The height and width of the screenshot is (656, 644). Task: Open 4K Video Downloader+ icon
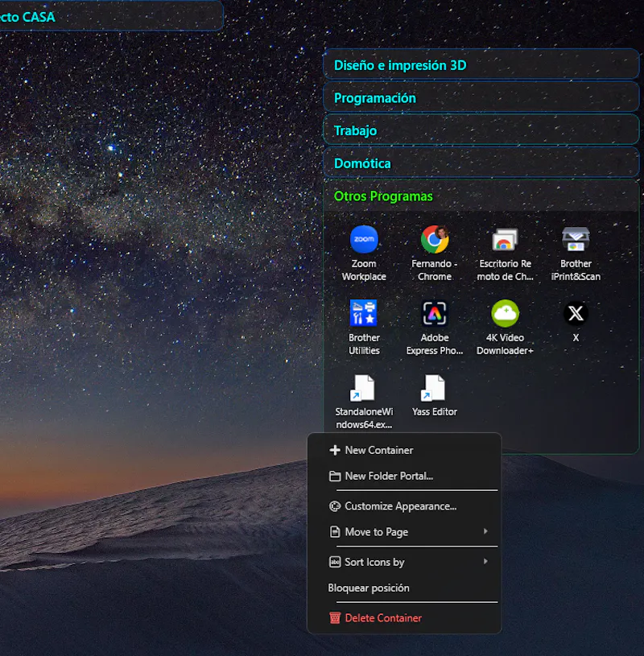point(505,328)
